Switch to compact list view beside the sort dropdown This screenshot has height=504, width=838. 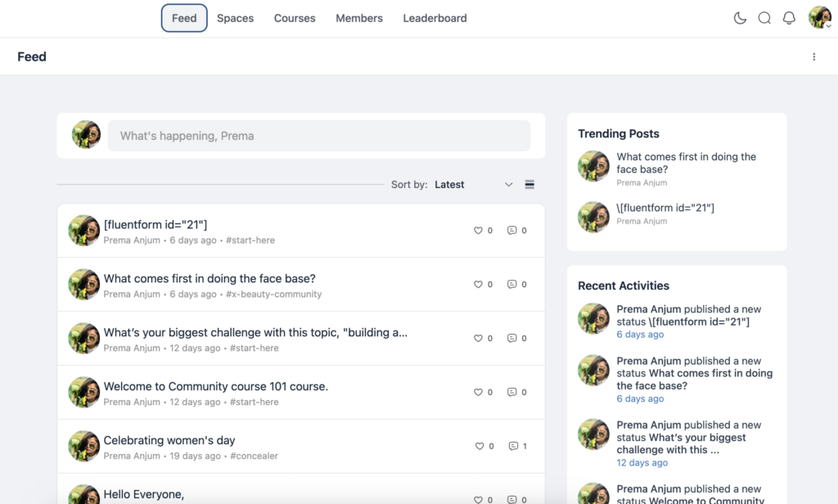click(529, 184)
